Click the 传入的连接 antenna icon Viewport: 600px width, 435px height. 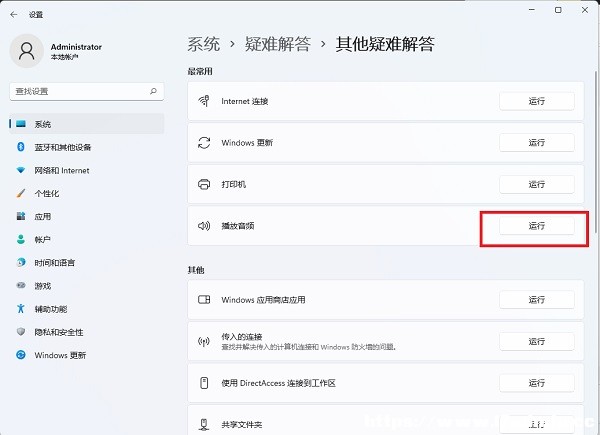click(x=204, y=341)
